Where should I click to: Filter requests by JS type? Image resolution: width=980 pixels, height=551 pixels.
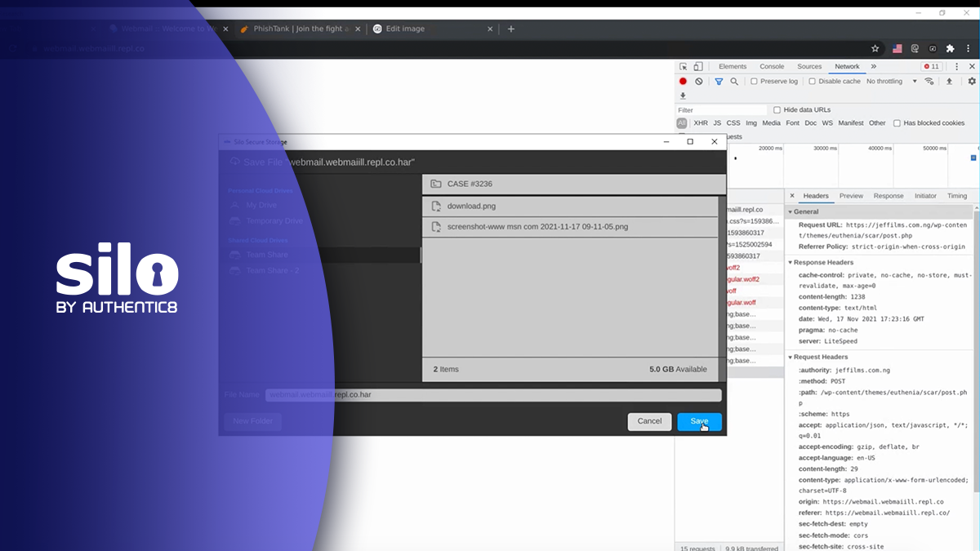click(x=717, y=123)
